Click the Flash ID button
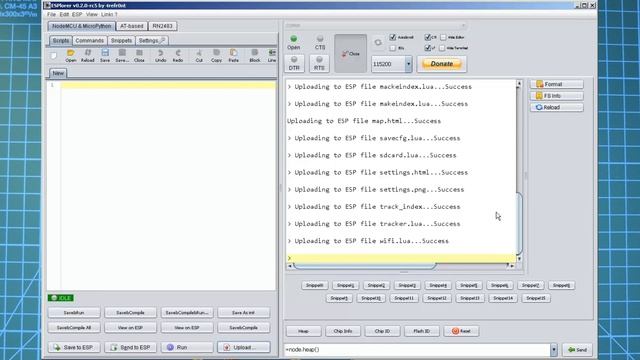The height and width of the screenshot is (360, 640). coord(422,331)
